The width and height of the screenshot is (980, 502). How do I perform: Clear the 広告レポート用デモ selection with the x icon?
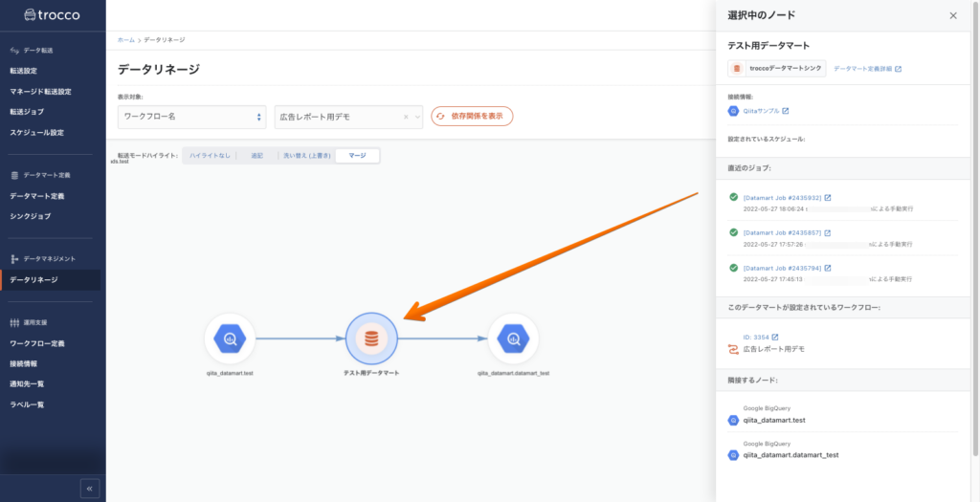coord(406,117)
